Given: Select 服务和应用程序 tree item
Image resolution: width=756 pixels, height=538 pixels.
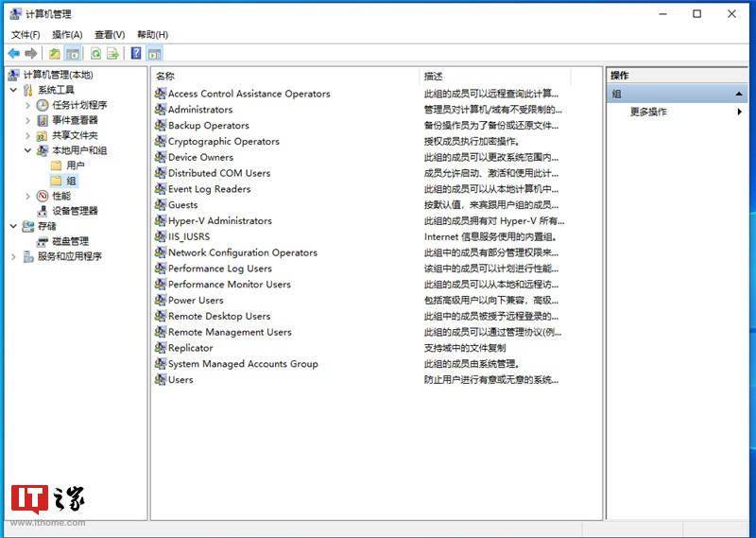Looking at the screenshot, I should tap(69, 256).
